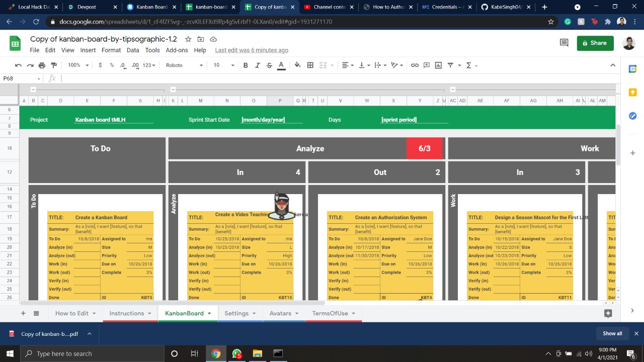644x362 pixels.
Task: Toggle italic formatting
Action: click(257, 65)
